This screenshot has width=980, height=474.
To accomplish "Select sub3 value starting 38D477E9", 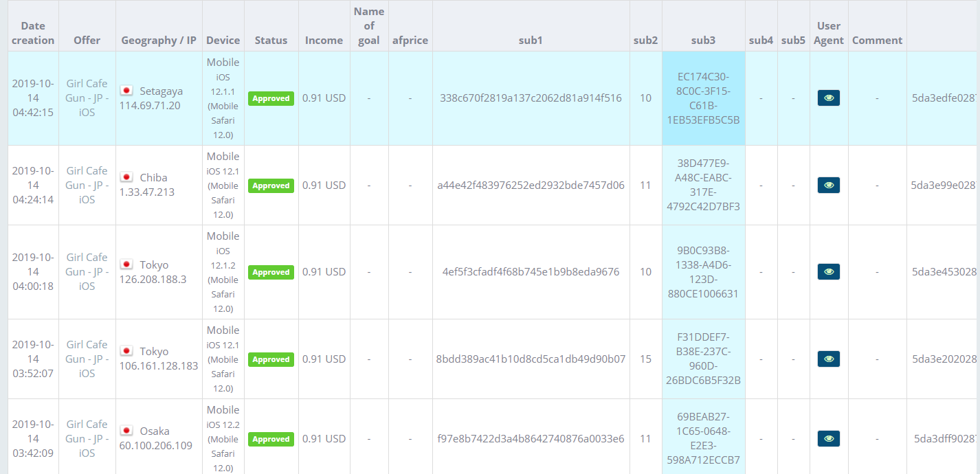I will [703, 185].
